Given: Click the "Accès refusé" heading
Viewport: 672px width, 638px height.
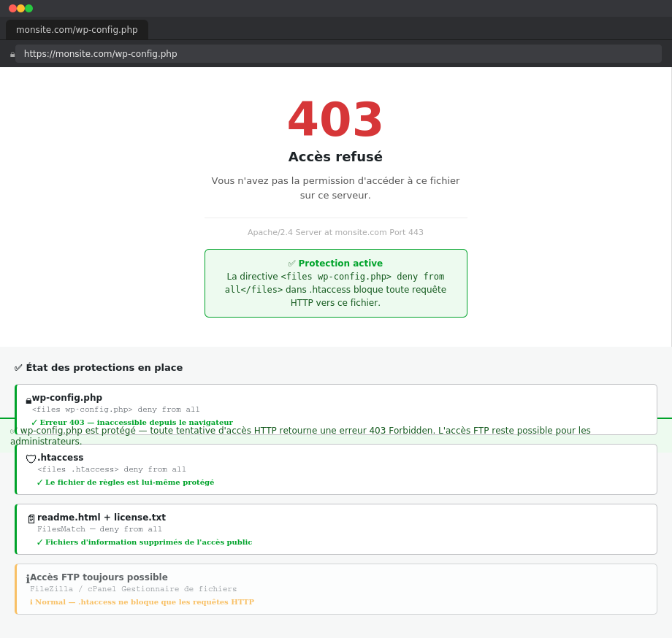Looking at the screenshot, I should 335,157.
